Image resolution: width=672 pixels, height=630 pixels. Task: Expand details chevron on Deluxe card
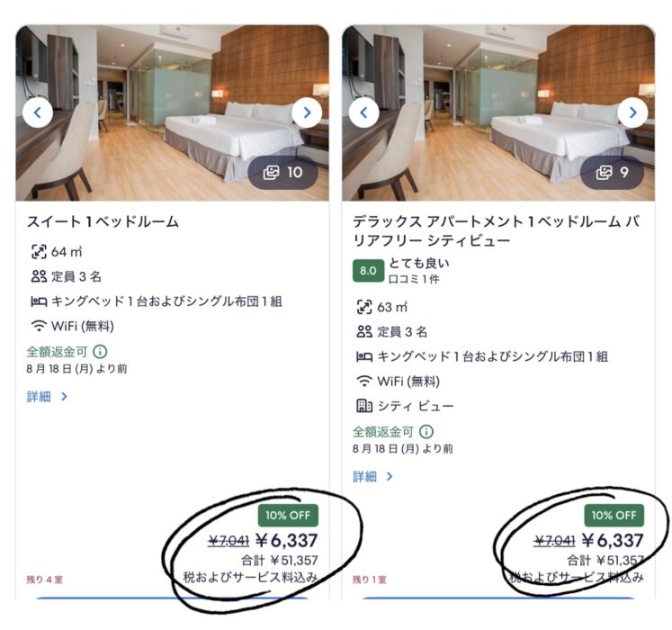pos(390,476)
